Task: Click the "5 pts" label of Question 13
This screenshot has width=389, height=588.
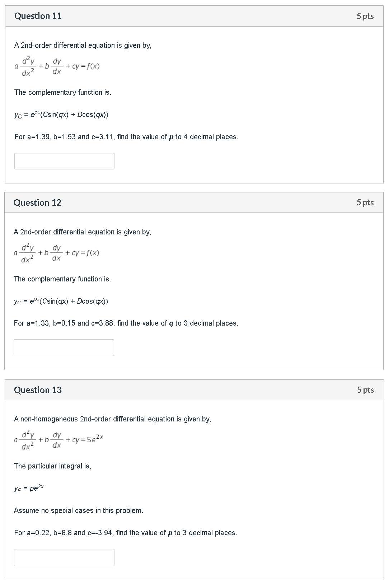Action: (x=365, y=390)
